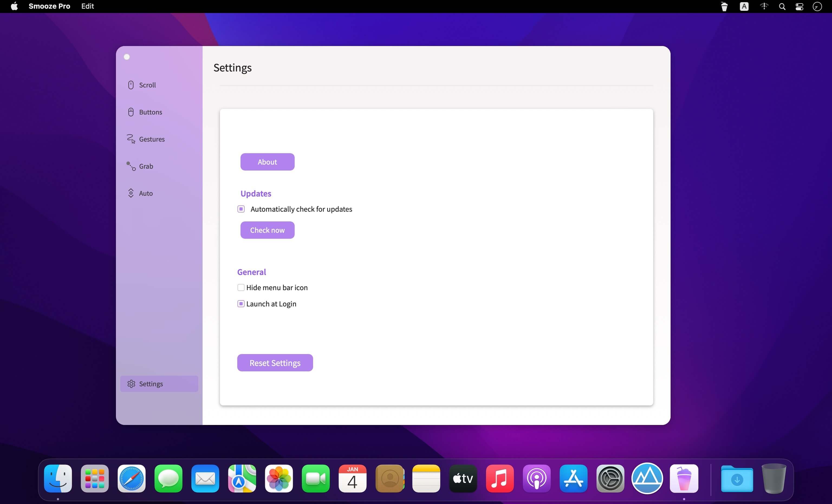This screenshot has width=832, height=504.
Task: Enable Hide menu bar icon checkbox
Action: (241, 287)
